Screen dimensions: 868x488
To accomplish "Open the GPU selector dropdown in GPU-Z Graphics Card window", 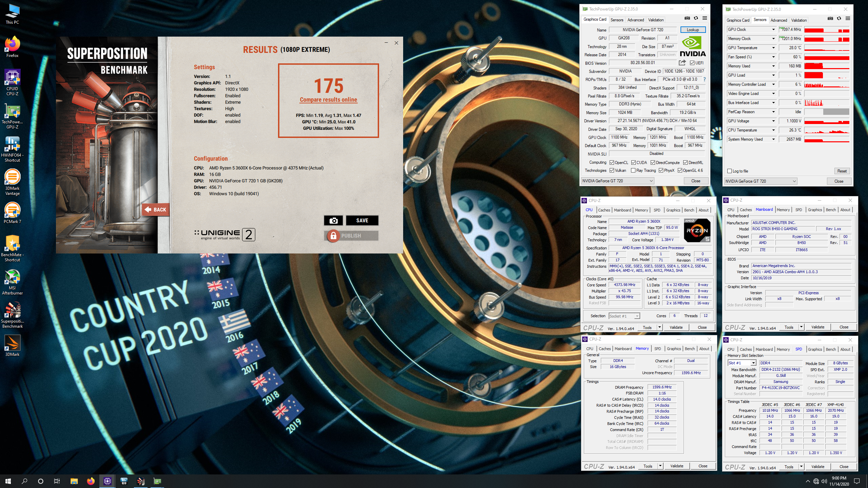I will click(x=617, y=181).
